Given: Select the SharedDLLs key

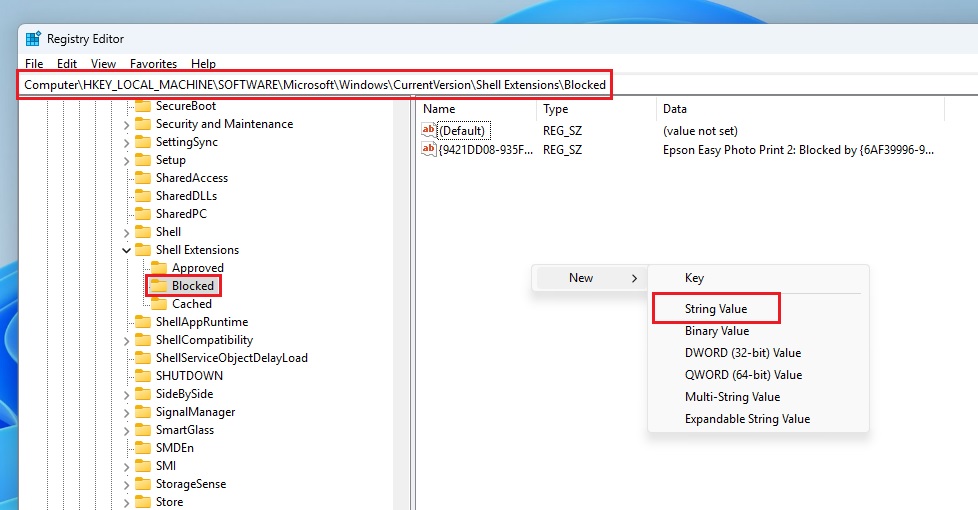Looking at the screenshot, I should tap(186, 196).
